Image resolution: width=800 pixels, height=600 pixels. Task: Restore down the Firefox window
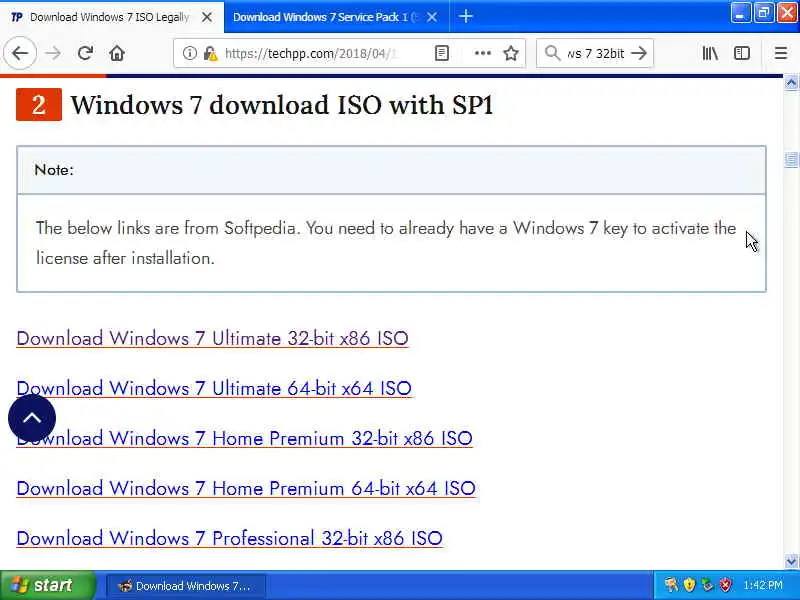click(x=764, y=13)
